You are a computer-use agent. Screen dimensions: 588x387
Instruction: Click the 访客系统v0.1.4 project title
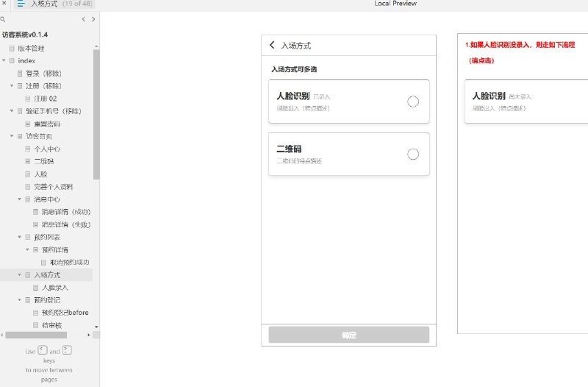coord(25,35)
